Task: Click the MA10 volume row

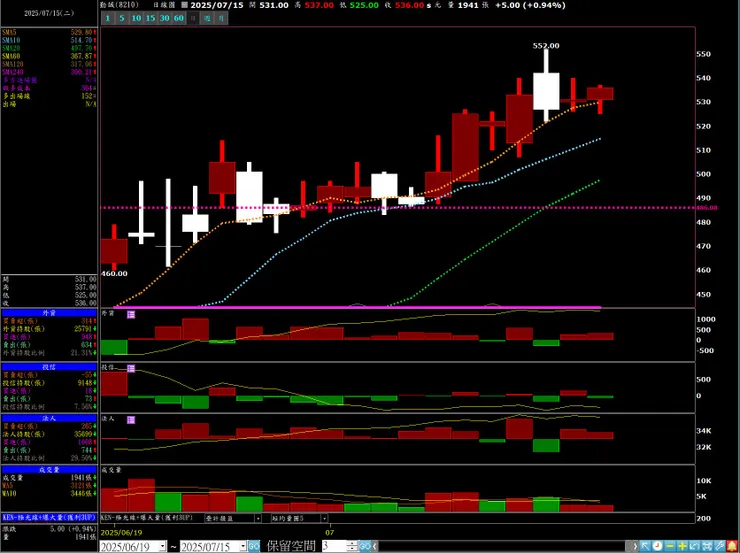Action: coord(49,494)
